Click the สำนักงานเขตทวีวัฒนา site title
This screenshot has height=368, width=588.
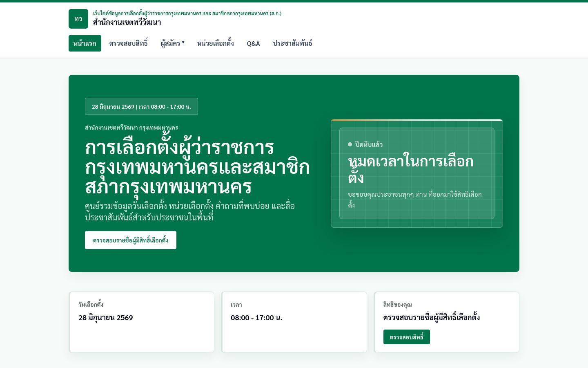[x=127, y=22]
